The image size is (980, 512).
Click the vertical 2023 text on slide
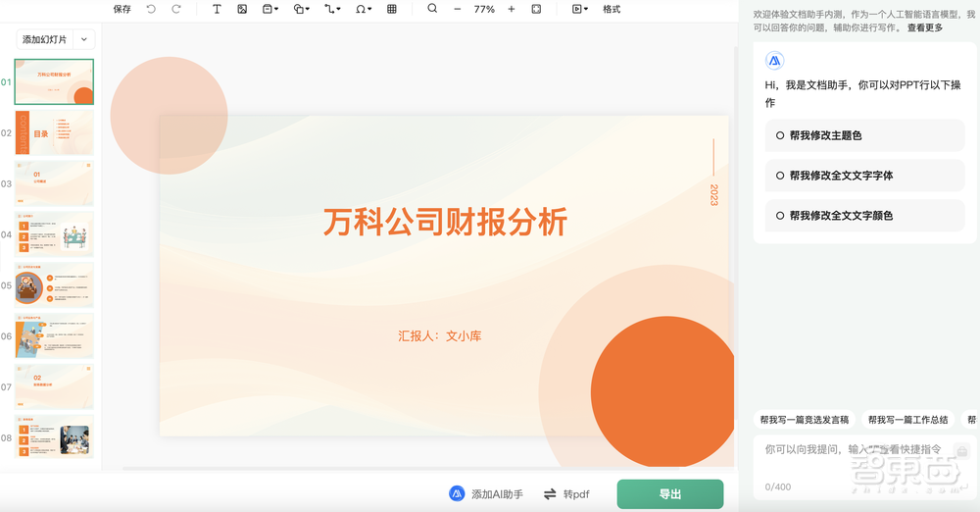click(x=713, y=194)
